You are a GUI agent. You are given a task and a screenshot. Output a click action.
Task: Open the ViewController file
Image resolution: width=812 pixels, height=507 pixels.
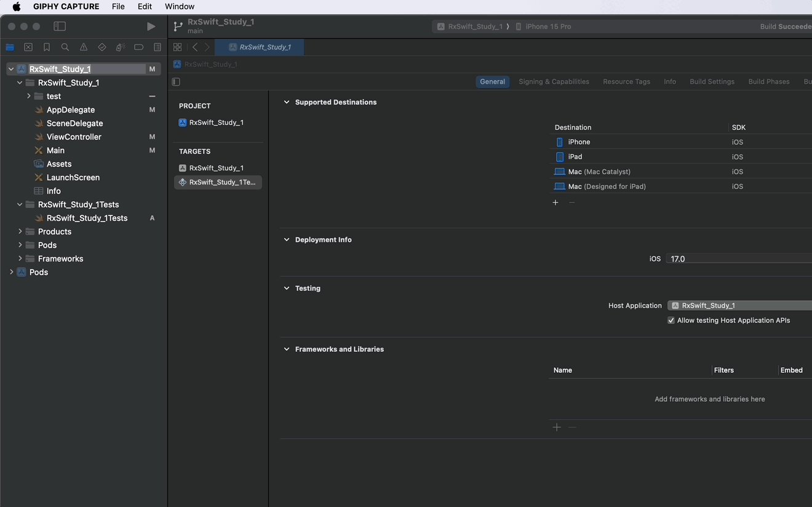tap(74, 137)
